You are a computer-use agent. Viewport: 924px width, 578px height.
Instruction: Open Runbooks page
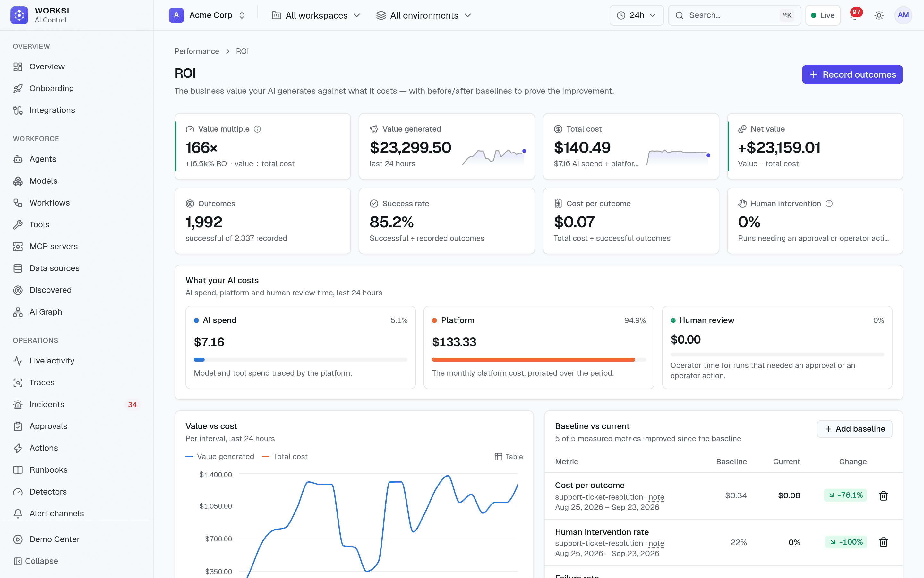76,469
